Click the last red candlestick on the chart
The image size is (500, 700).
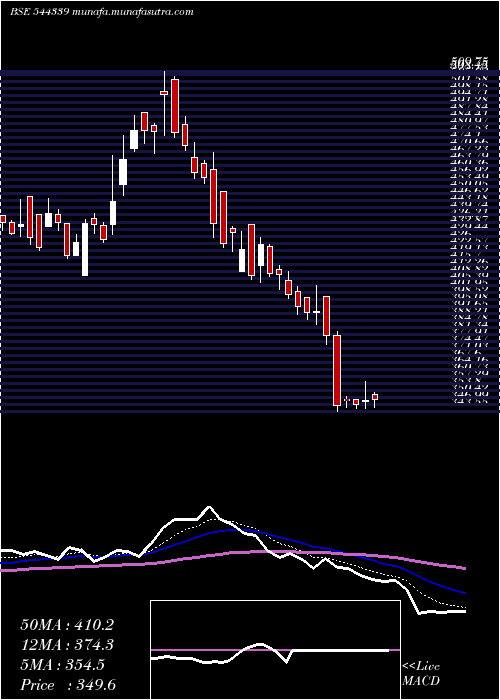(x=375, y=397)
